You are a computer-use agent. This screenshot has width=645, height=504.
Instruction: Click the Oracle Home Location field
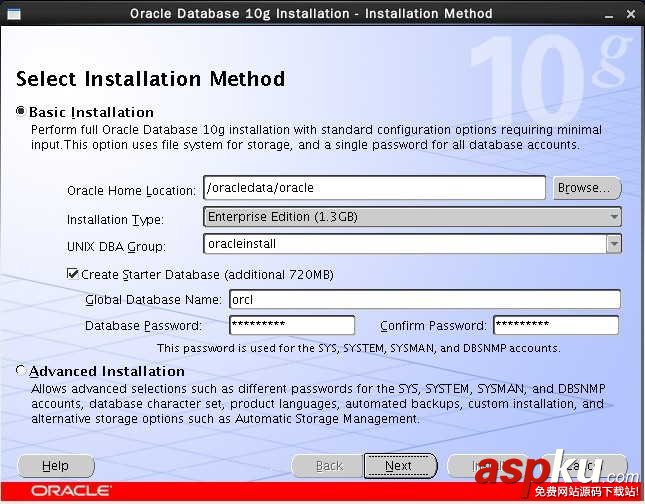(374, 188)
